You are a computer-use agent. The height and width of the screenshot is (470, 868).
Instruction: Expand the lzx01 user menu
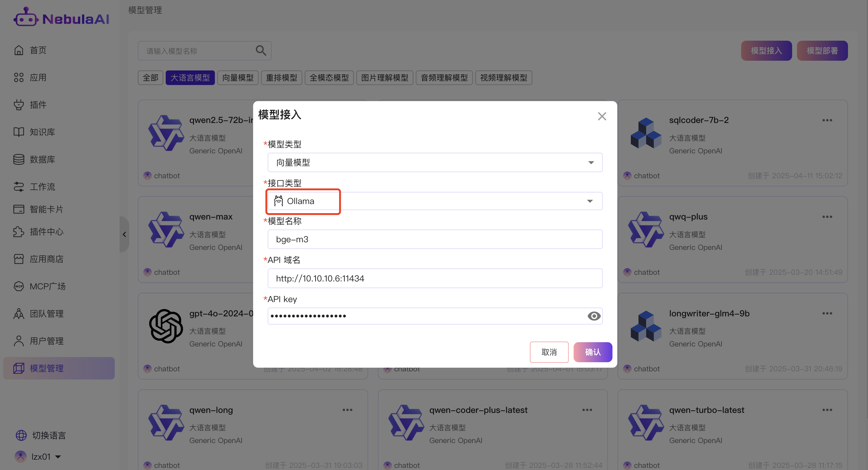58,457
